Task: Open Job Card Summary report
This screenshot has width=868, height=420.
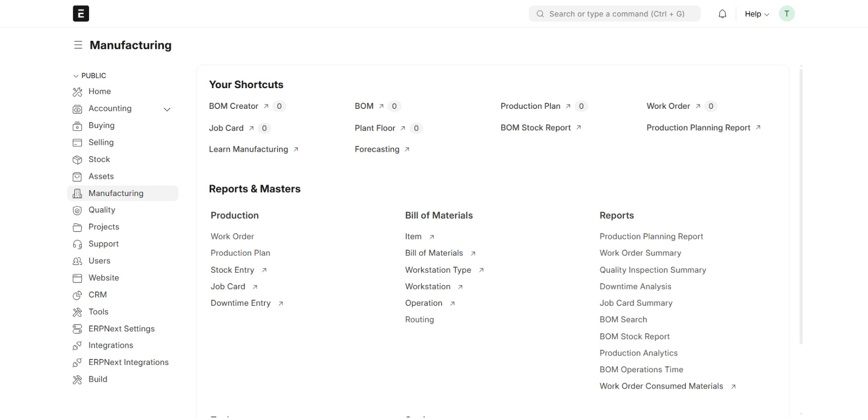Action: coord(636,303)
